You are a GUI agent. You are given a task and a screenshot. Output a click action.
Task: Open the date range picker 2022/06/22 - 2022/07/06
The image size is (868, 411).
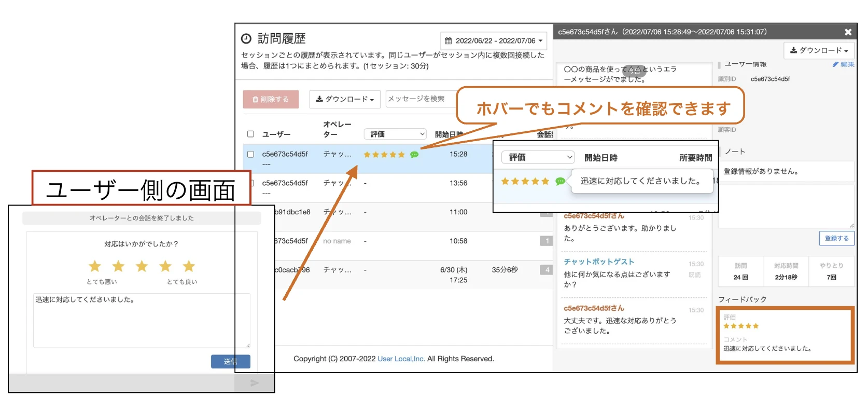[494, 40]
